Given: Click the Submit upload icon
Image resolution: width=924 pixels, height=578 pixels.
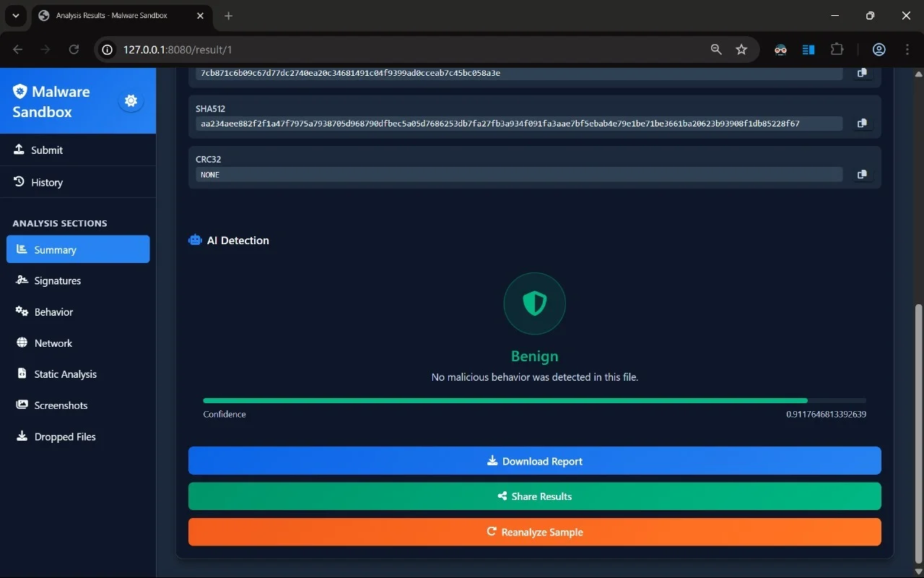Looking at the screenshot, I should 19,150.
